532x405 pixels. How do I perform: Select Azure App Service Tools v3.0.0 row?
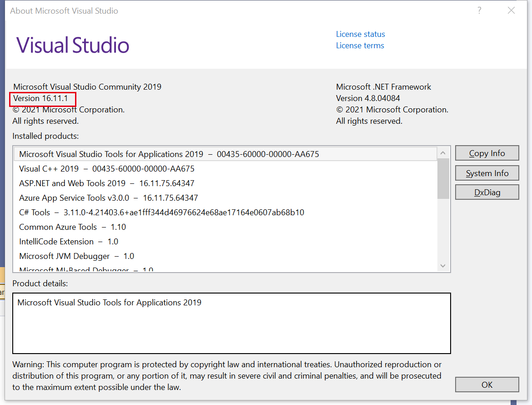[x=225, y=198]
